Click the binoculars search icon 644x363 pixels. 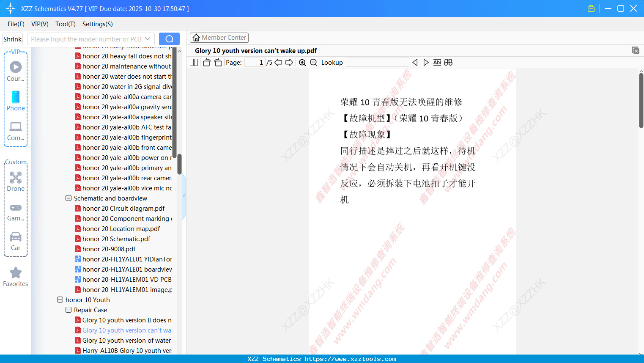click(x=448, y=62)
